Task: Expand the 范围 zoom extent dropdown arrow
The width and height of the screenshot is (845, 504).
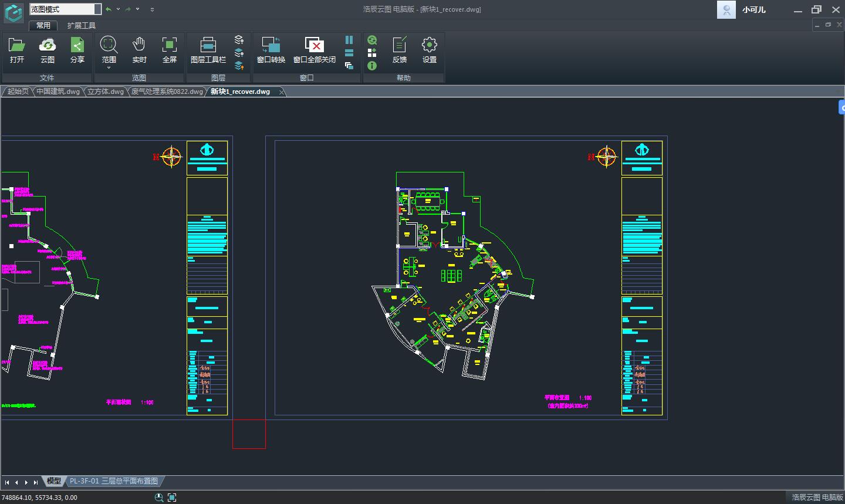Action: [109, 68]
